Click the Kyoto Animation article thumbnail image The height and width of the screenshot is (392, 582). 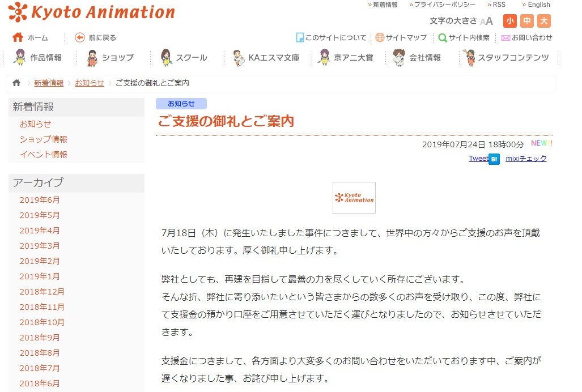[x=354, y=198]
